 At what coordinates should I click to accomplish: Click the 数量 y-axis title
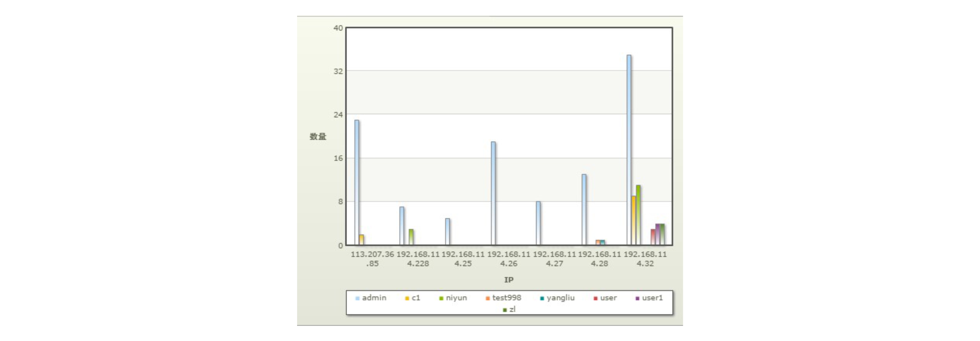coord(318,137)
